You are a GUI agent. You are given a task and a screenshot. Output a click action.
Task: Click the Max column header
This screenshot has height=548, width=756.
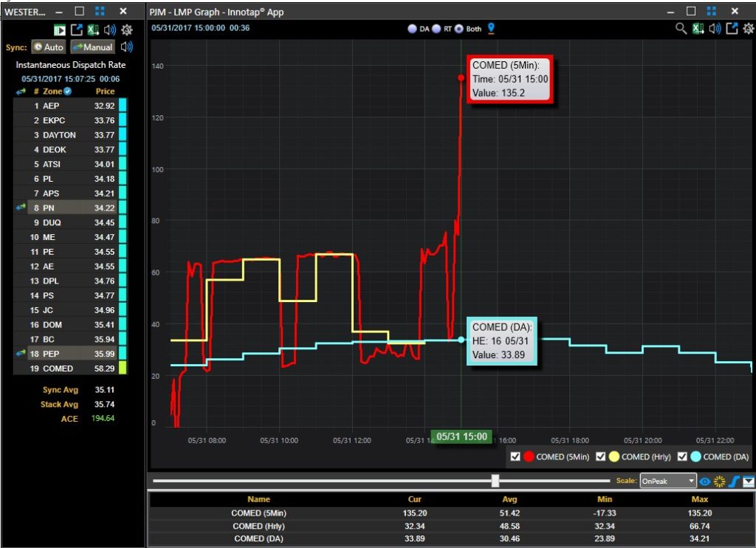(700, 499)
